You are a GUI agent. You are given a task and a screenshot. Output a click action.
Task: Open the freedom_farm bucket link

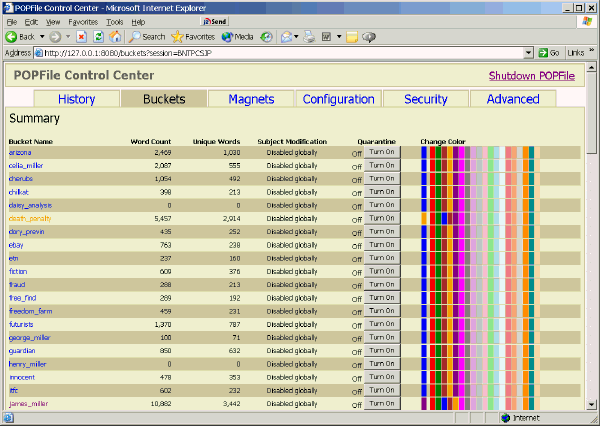[x=31, y=311]
